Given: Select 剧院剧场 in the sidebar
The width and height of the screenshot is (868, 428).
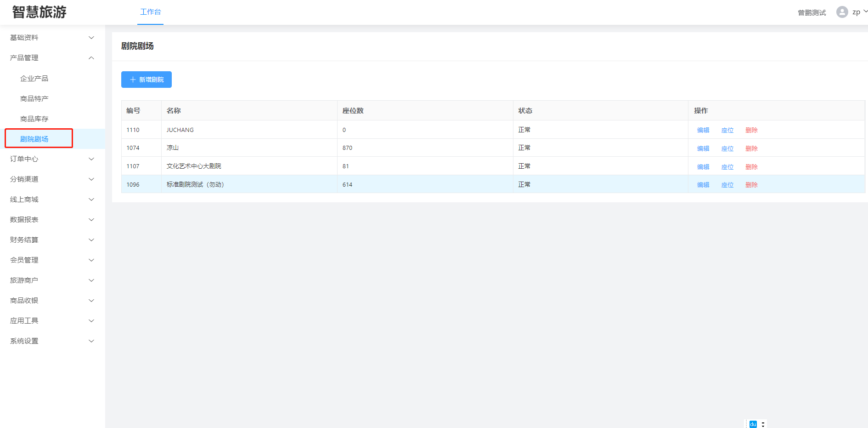Looking at the screenshot, I should click(34, 139).
